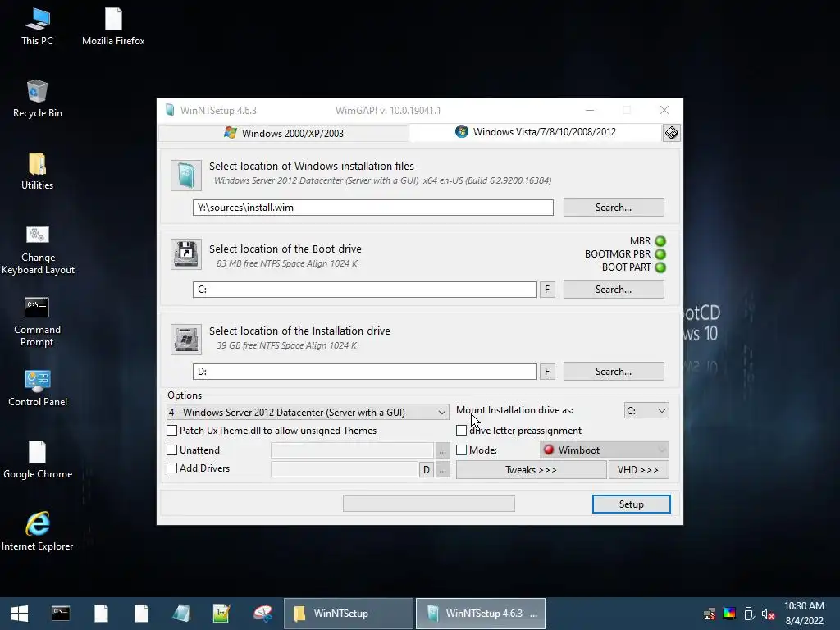Open Control Panel desktop icon
This screenshot has width=840, height=630.
[38, 388]
